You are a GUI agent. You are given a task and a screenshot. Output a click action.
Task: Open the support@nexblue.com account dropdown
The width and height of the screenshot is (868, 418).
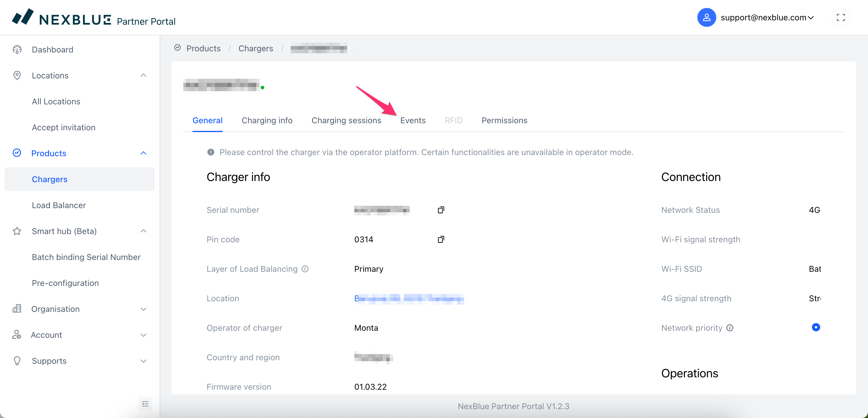coord(767,17)
